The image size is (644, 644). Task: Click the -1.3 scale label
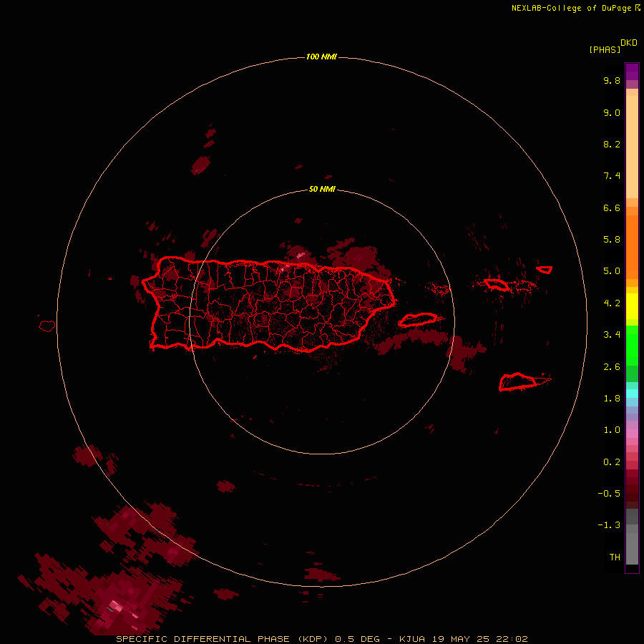click(x=609, y=525)
